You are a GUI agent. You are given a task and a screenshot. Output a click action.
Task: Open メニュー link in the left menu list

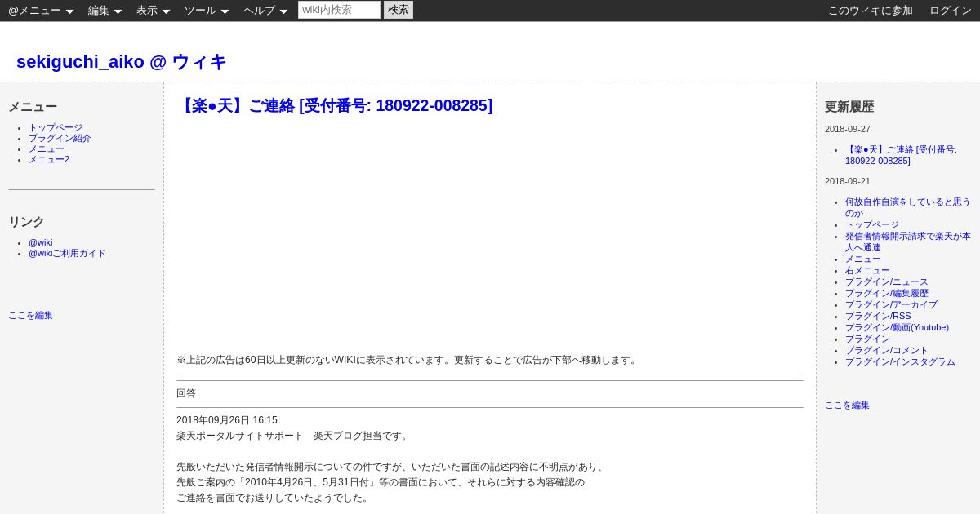tap(47, 149)
